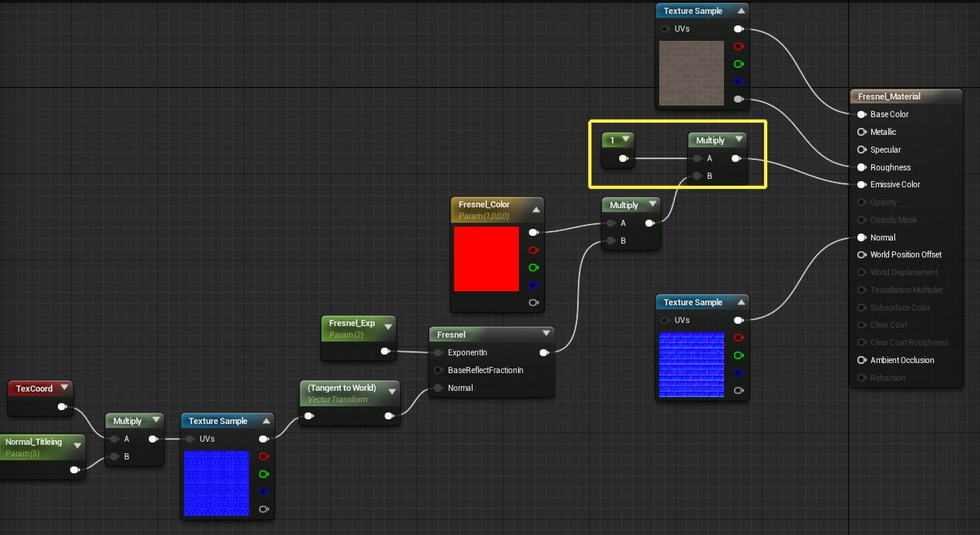Click the TexCoord node output pin
This screenshot has height=535, width=980.
[x=63, y=406]
